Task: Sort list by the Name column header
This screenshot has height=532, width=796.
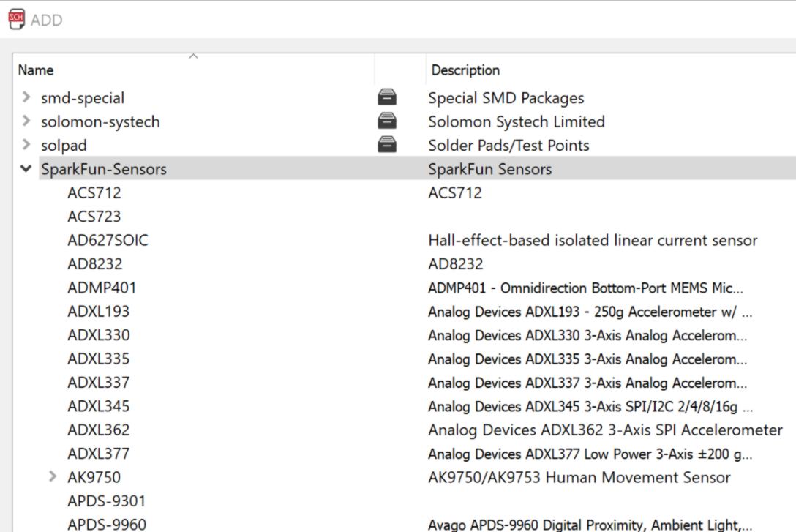Action: (x=36, y=70)
